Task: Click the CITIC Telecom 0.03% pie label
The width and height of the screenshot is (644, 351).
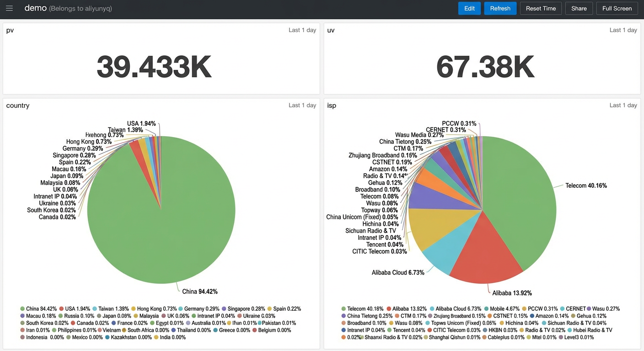Action: pyautogui.click(x=380, y=251)
